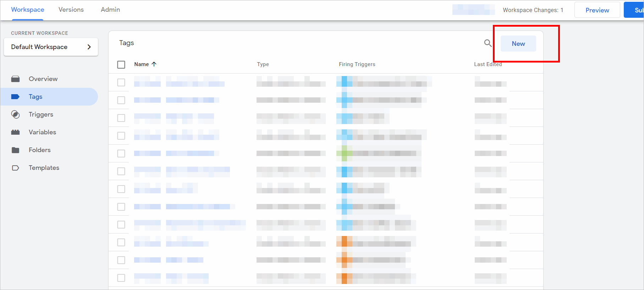This screenshot has width=644, height=290.
Task: Open the Folders icon in sidebar
Action: (x=15, y=150)
